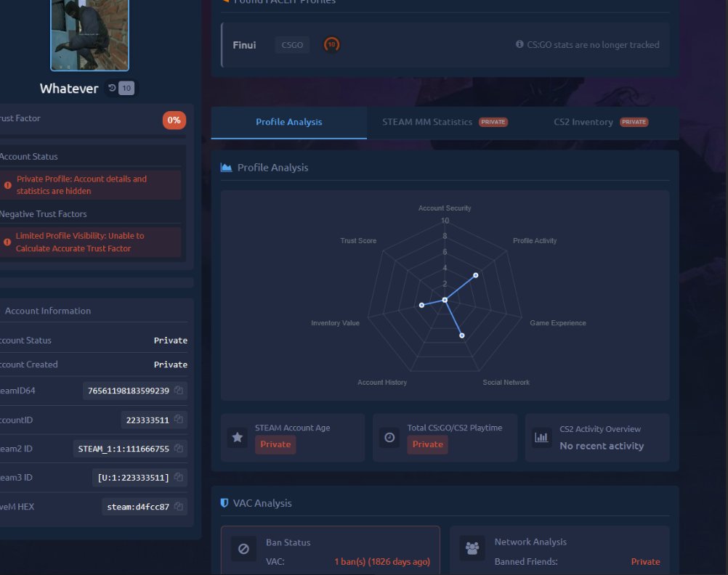Click the Private badge under Total Playtime
728x575 pixels.
click(x=428, y=444)
